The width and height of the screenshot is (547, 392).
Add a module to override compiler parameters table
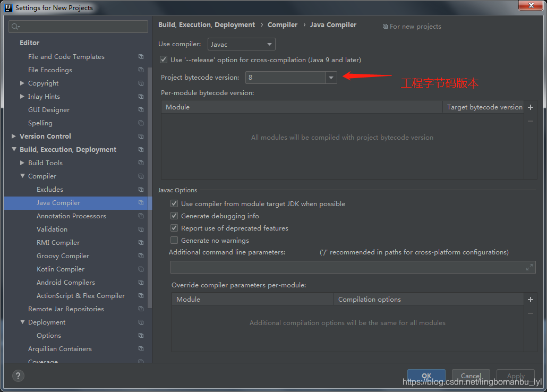pos(530,300)
